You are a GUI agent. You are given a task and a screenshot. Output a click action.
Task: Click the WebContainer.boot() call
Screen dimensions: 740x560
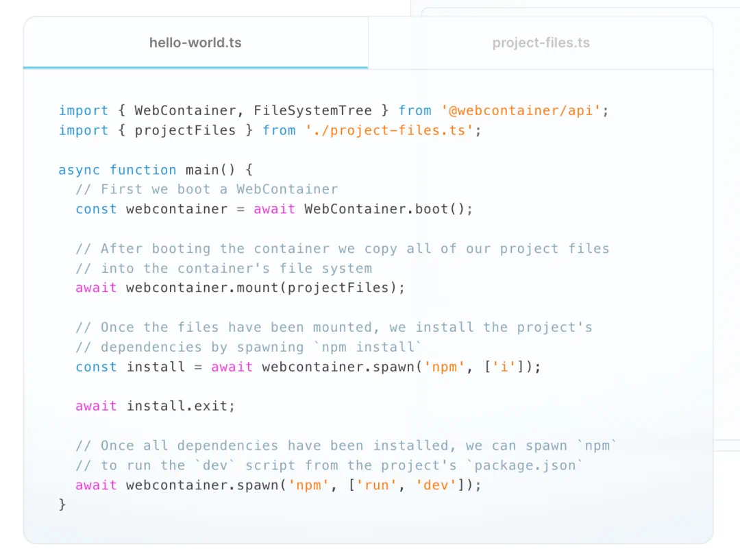(x=388, y=209)
